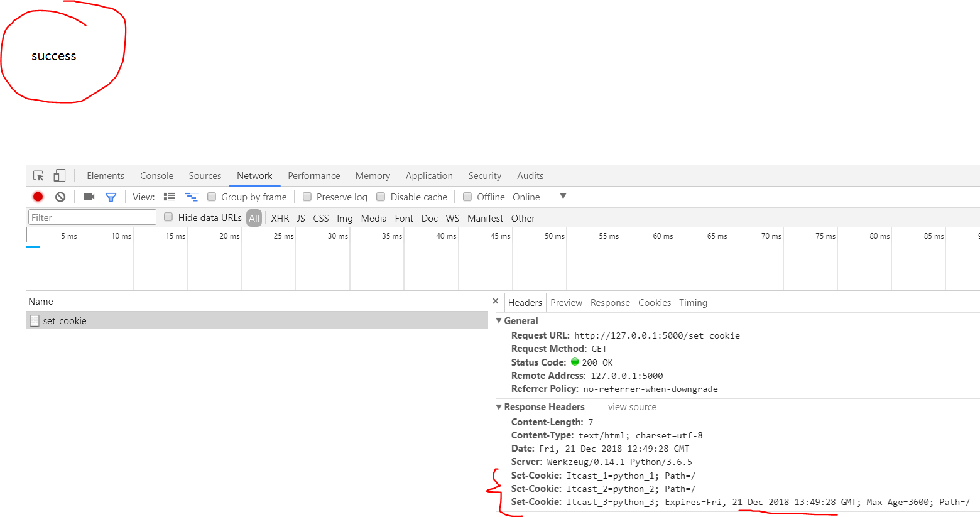The image size is (980, 517).
Task: Switch request rows to large view
Action: [169, 197]
